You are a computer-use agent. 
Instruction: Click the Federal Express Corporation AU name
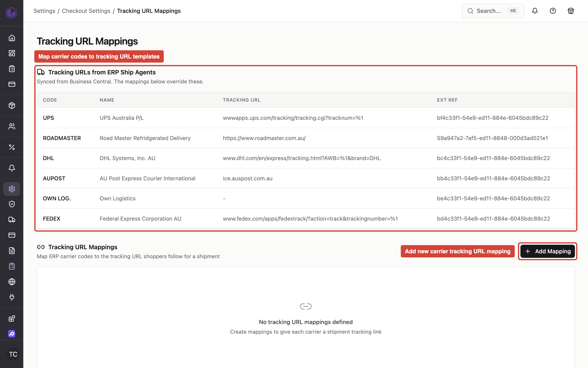(x=140, y=219)
